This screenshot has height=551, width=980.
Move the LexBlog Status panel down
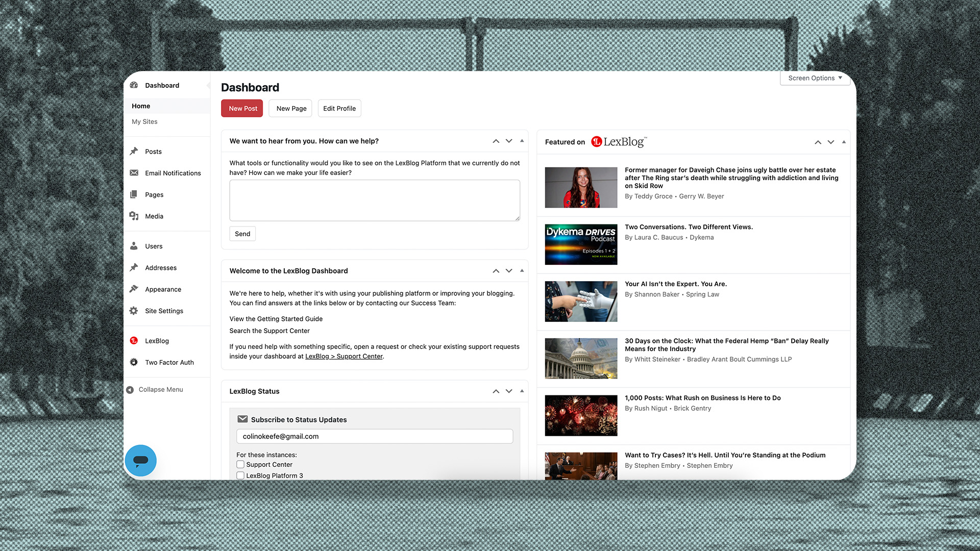509,391
